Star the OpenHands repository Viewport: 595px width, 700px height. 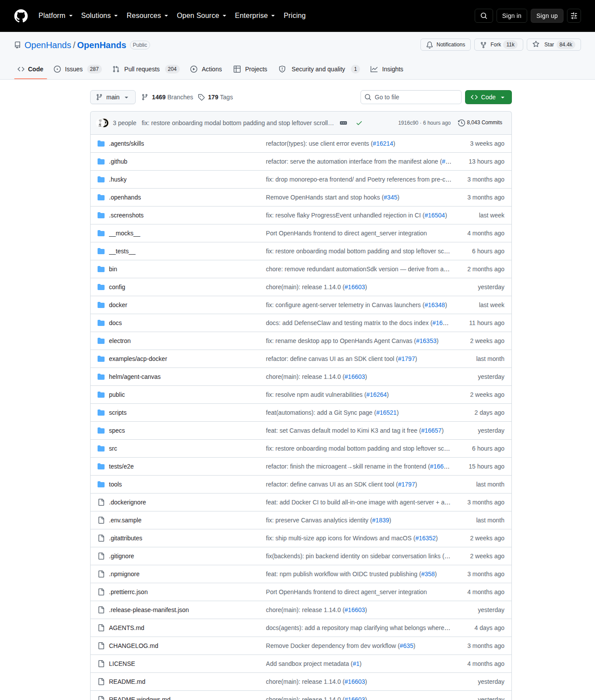coord(554,45)
